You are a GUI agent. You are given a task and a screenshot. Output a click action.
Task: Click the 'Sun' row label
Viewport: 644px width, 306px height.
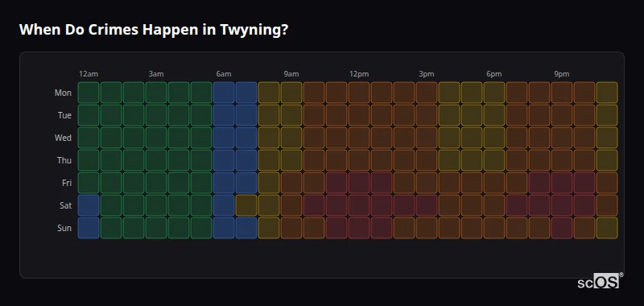coord(64,228)
